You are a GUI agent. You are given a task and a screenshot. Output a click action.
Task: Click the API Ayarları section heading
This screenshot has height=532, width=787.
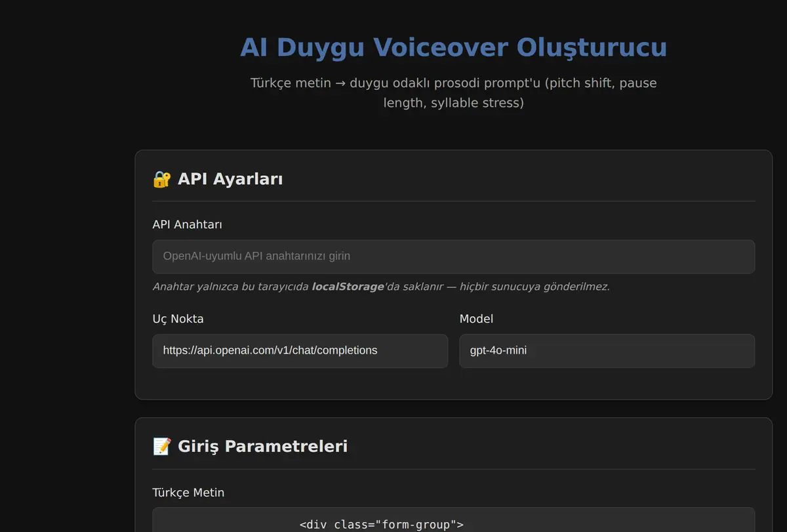[230, 179]
